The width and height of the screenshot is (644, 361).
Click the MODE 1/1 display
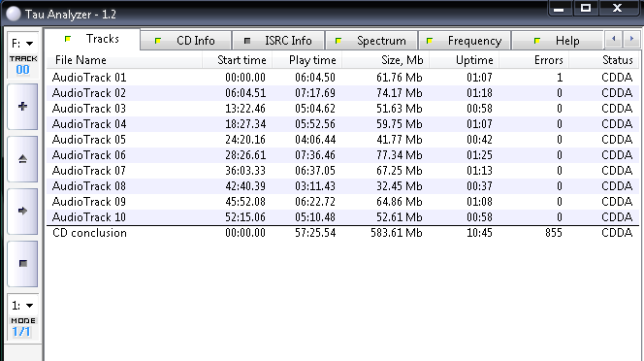(23, 327)
